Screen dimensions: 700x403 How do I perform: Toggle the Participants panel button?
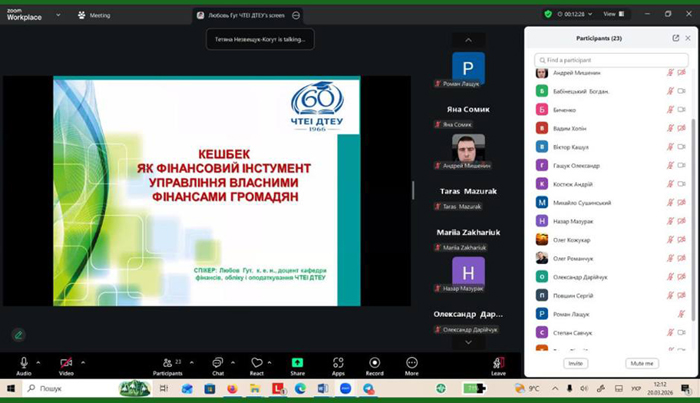coord(167,362)
